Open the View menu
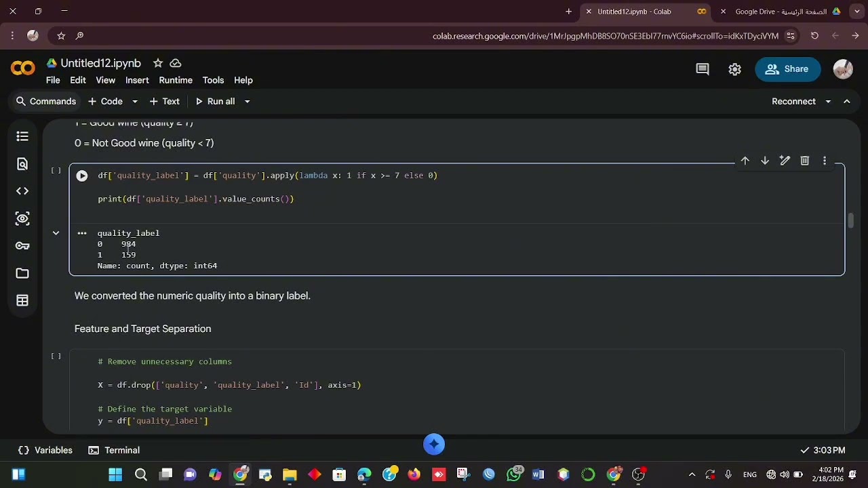The height and width of the screenshot is (488, 868). 105,80
